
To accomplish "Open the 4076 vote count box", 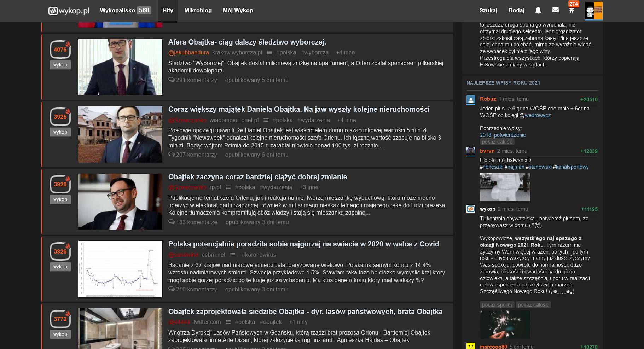I will (60, 50).
